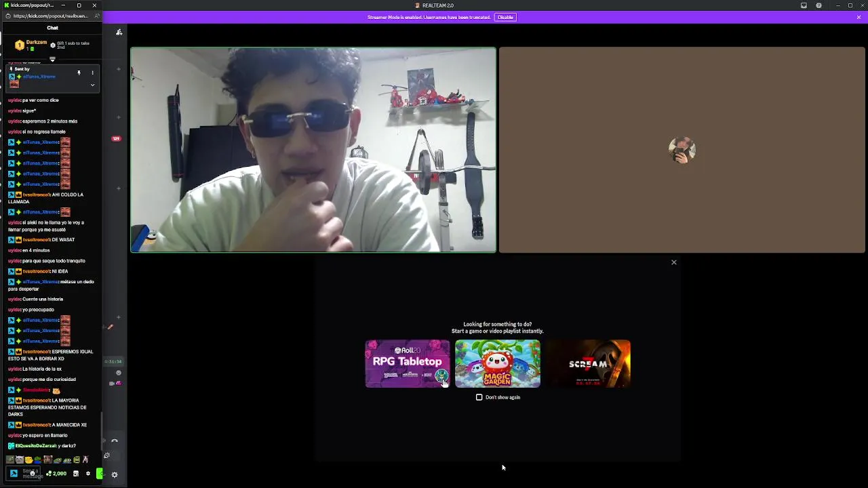Image resolution: width=868 pixels, height=488 pixels.
Task: Click message 'La historia de la ex'
Action: 42,369
